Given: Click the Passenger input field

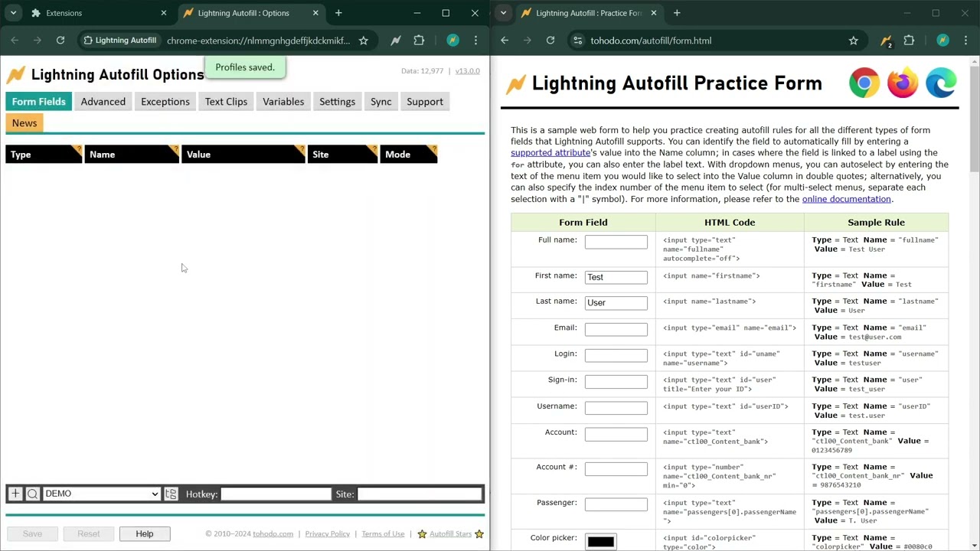Looking at the screenshot, I should 616,504.
